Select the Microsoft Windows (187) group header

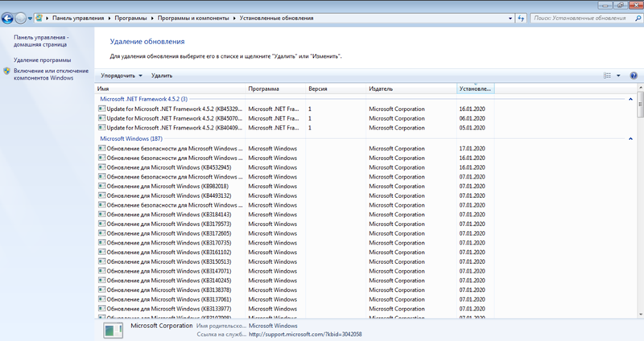tap(131, 138)
